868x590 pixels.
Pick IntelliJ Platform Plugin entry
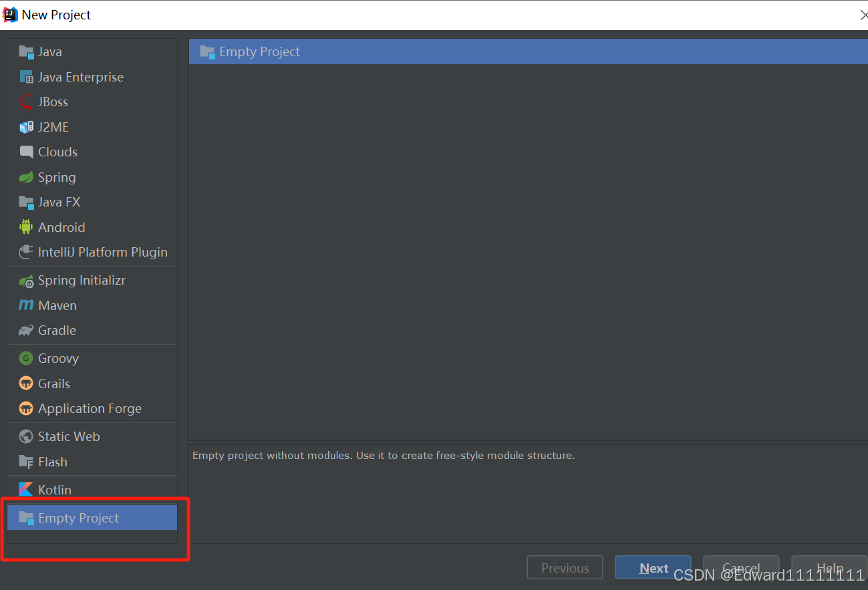click(x=92, y=252)
